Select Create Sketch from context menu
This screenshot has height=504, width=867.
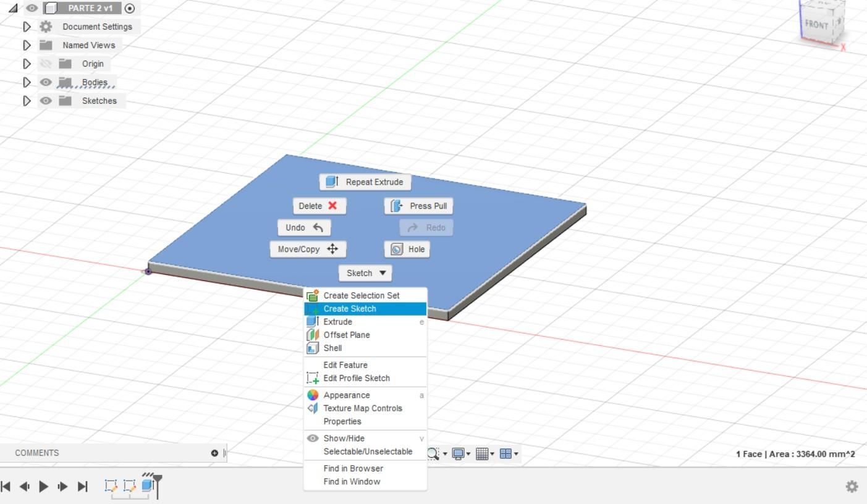click(365, 309)
